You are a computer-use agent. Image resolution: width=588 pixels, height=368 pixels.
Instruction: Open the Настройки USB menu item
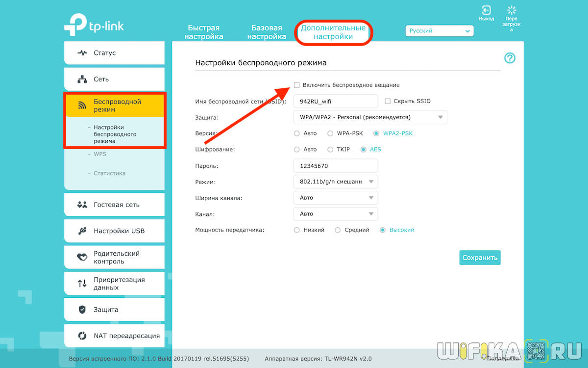[114, 231]
